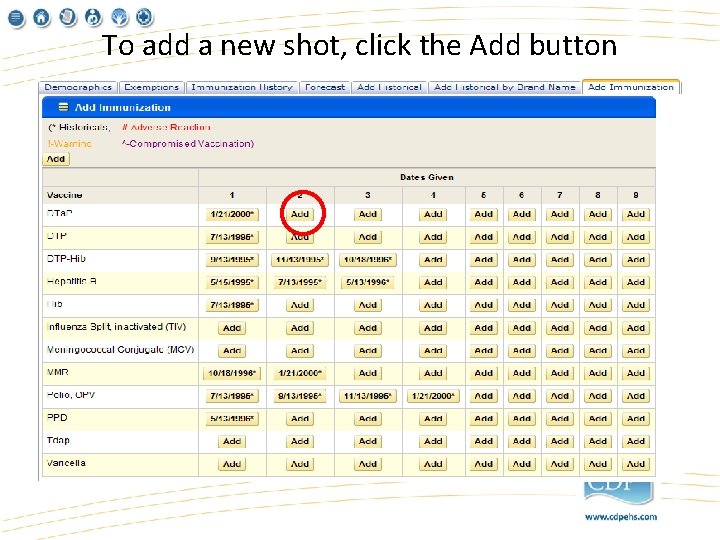The height and width of the screenshot is (540, 720).
Task: Click the round clipboard document icon
Action: pos(68,17)
